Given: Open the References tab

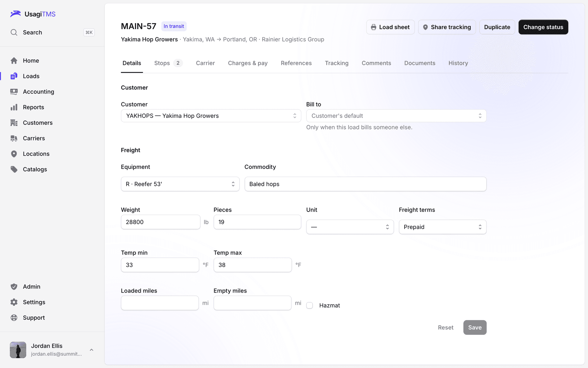Looking at the screenshot, I should click(x=296, y=63).
